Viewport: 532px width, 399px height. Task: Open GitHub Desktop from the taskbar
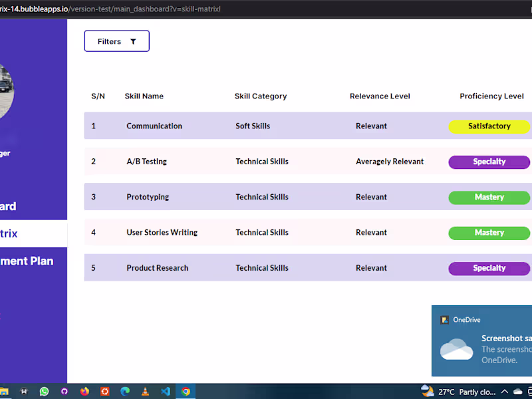pyautogui.click(x=64, y=392)
